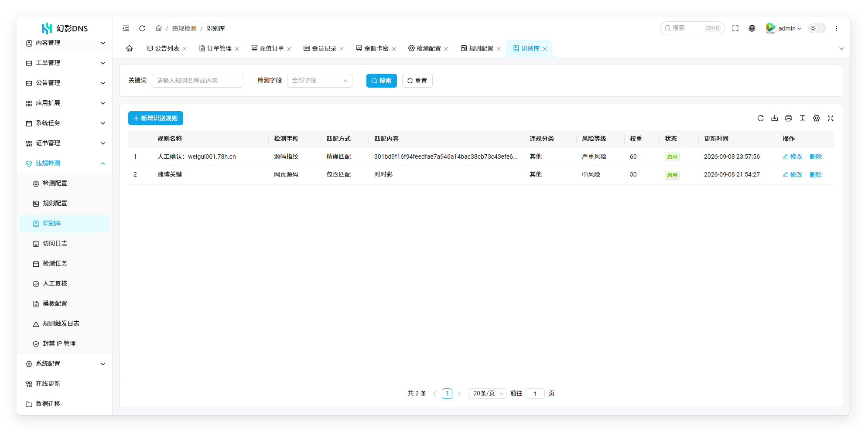Click the global 搜索 search box
The width and height of the screenshot is (868, 432).
[692, 28]
